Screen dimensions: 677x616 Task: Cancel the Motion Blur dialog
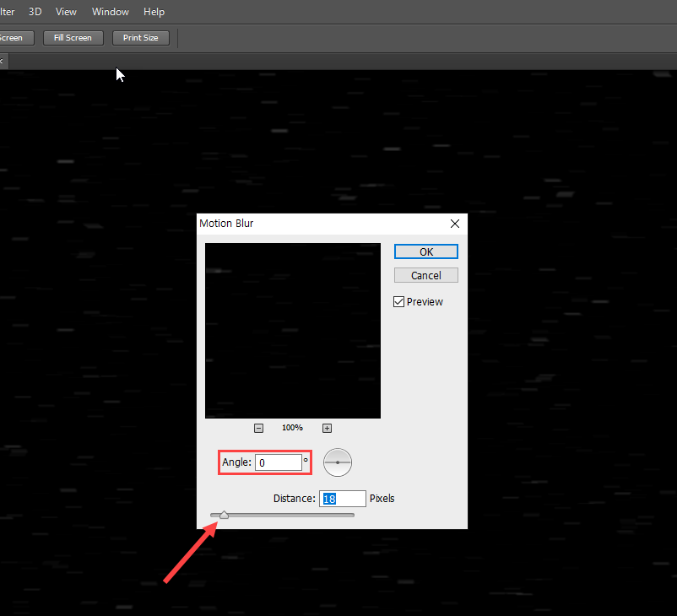[x=425, y=275]
